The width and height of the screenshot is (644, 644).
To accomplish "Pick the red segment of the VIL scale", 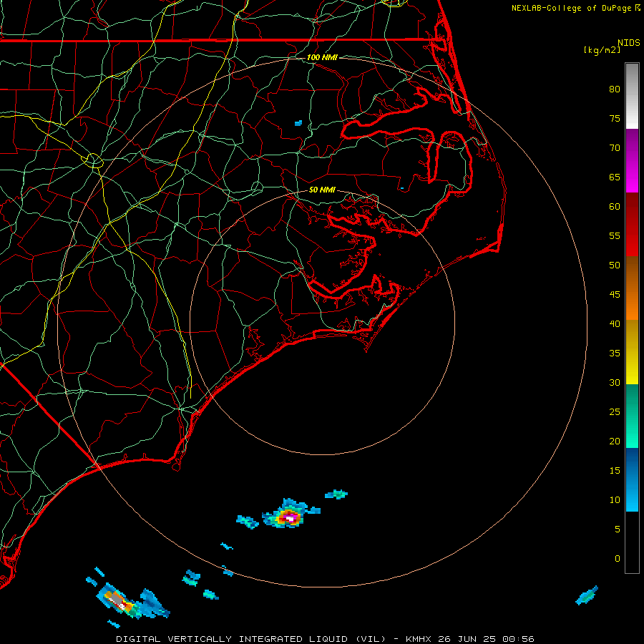I will [632, 224].
